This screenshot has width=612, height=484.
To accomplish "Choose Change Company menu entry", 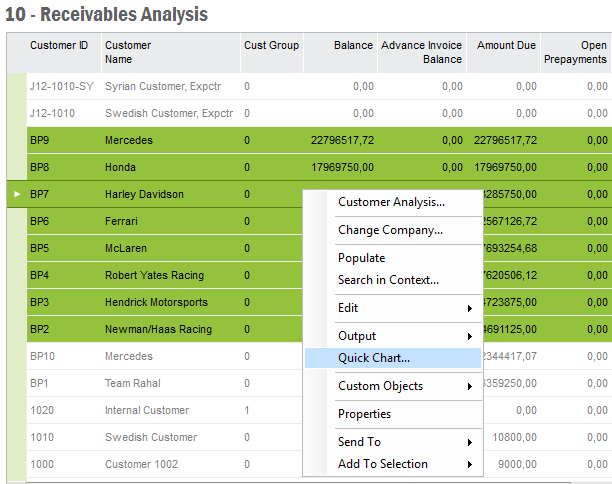I will point(390,230).
